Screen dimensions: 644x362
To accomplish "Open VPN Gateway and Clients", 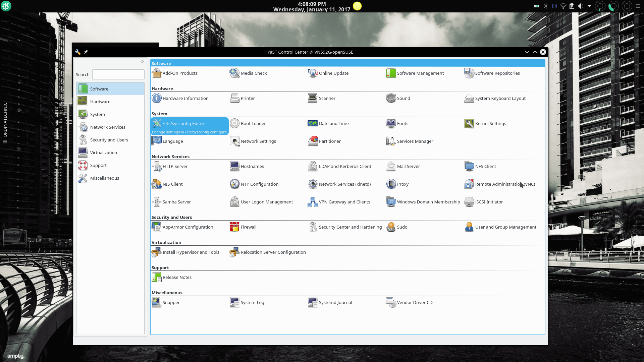I will tap(339, 202).
